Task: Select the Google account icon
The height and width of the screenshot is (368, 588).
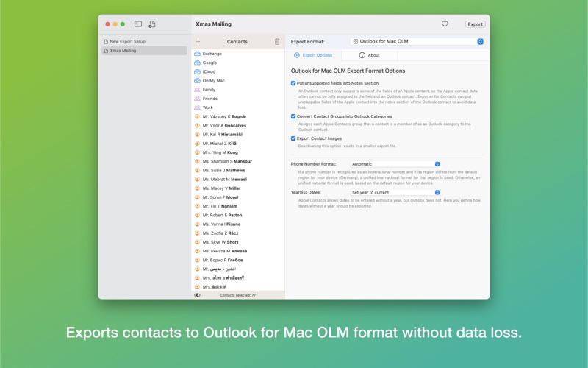Action: pyautogui.click(x=197, y=63)
